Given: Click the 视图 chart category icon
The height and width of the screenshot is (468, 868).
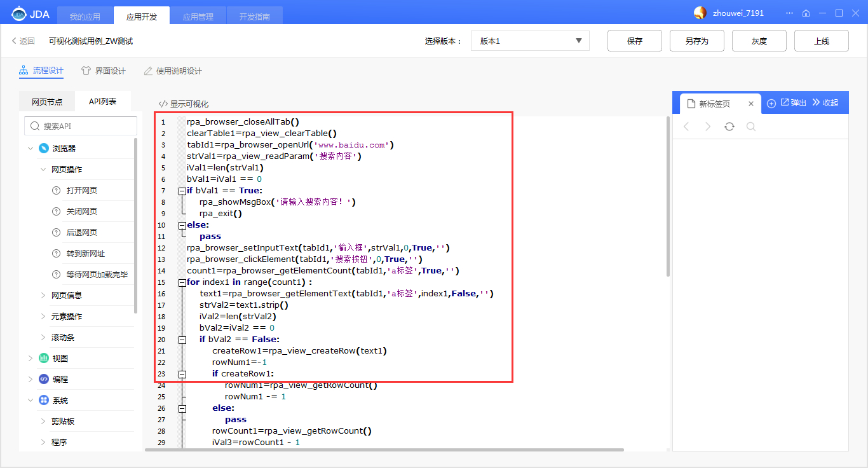Looking at the screenshot, I should [x=43, y=358].
